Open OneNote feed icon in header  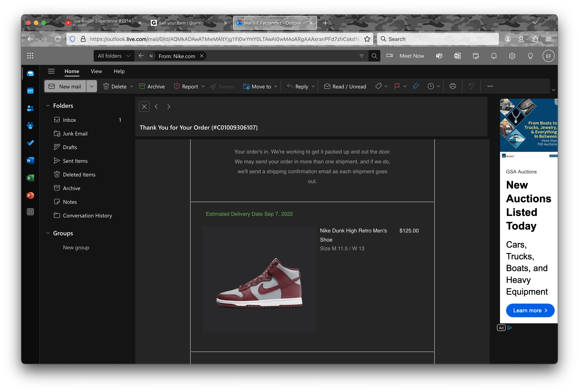click(x=458, y=56)
